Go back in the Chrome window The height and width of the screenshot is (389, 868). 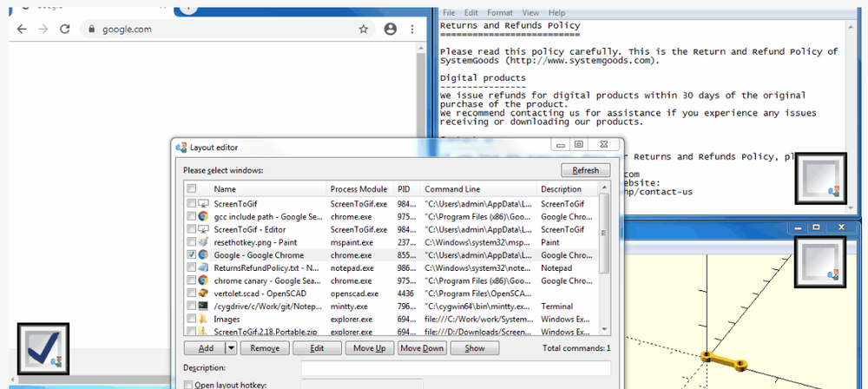tap(21, 29)
